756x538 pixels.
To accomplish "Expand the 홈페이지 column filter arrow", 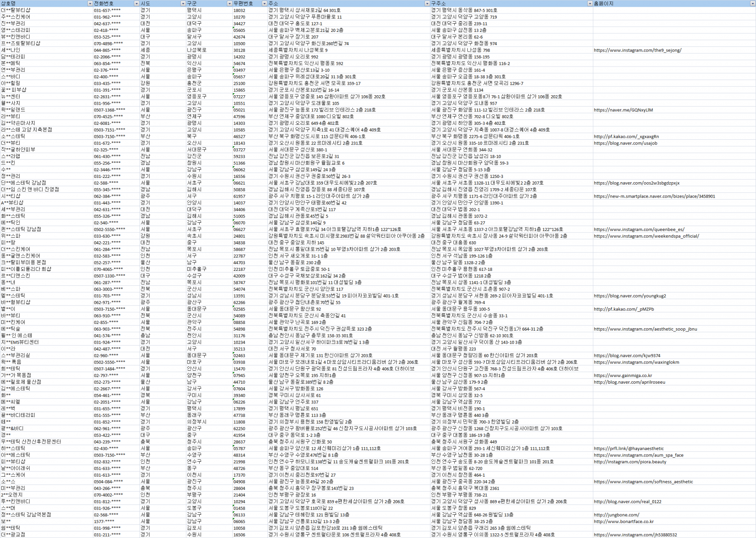I will pyautogui.click(x=752, y=4).
